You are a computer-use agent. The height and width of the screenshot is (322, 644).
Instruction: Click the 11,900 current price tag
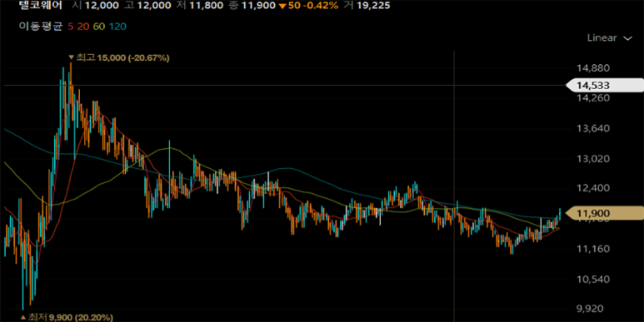pos(604,213)
